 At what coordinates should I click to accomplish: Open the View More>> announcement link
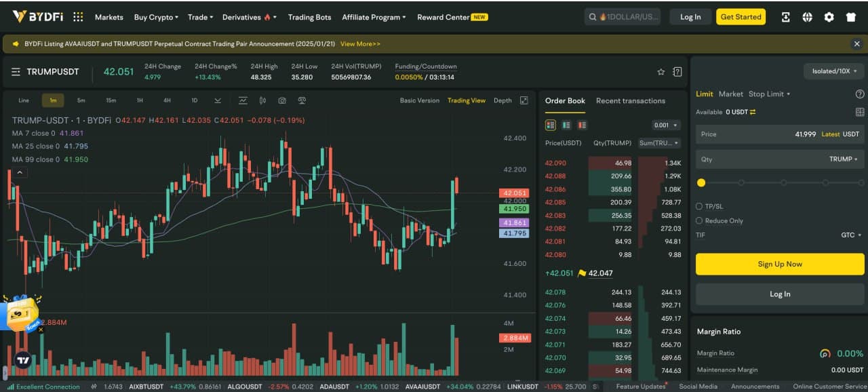(x=360, y=43)
